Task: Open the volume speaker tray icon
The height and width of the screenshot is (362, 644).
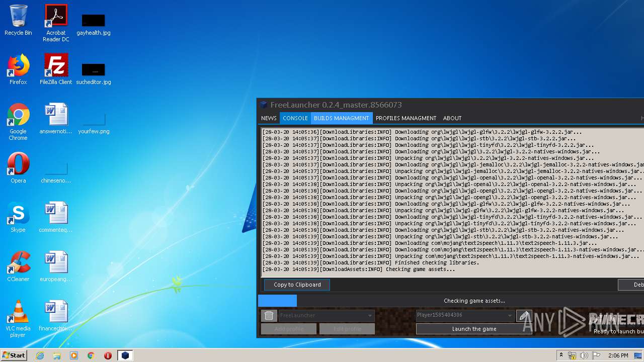Action: pos(584,355)
